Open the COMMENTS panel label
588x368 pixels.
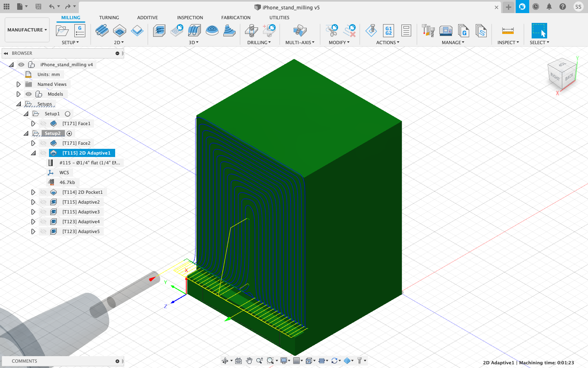click(24, 361)
